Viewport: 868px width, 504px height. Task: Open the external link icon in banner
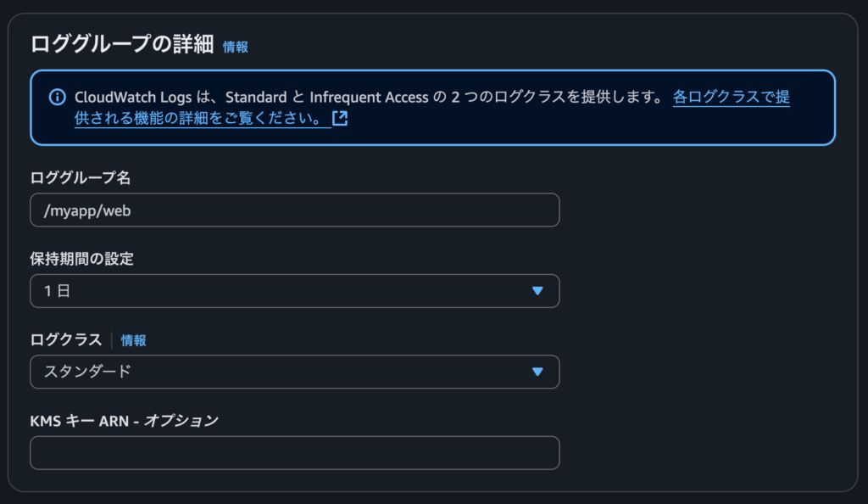340,118
